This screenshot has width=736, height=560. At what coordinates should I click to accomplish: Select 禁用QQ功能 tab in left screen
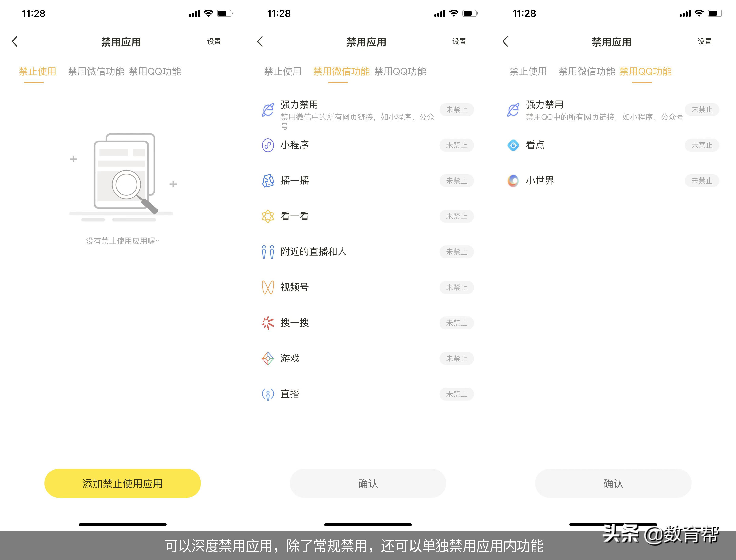[x=155, y=71]
